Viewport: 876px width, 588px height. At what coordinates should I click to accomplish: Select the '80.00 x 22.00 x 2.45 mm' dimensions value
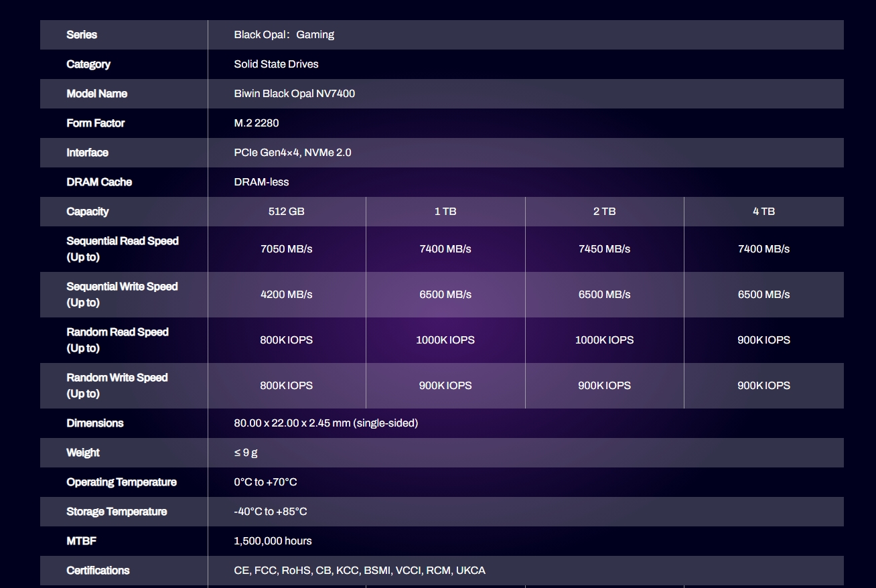(x=326, y=423)
